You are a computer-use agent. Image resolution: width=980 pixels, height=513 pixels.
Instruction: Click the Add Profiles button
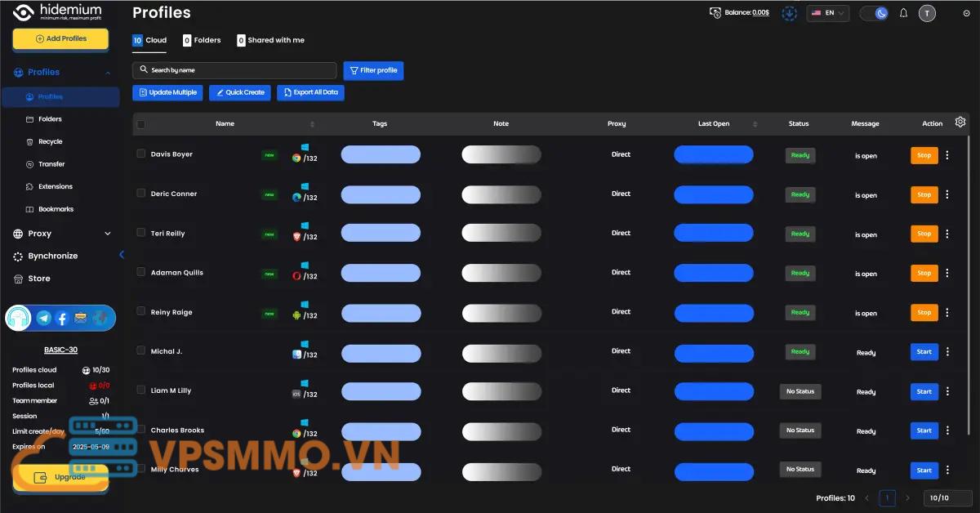60,38
